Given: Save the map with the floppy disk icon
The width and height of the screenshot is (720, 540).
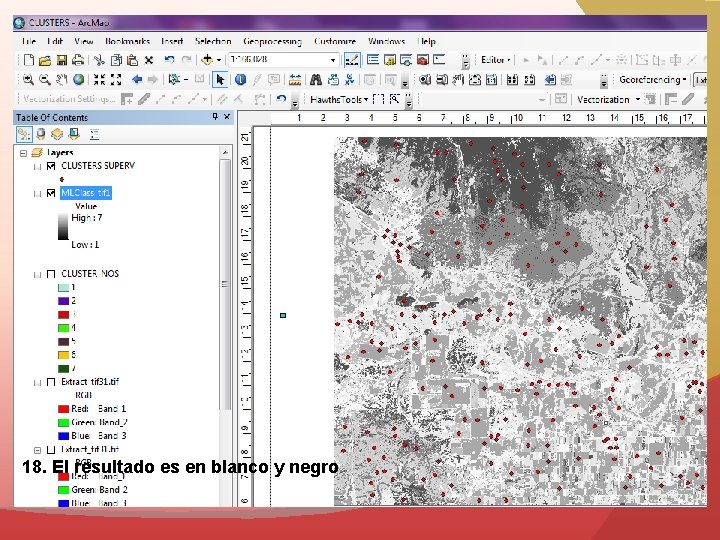Looking at the screenshot, I should click(x=62, y=60).
